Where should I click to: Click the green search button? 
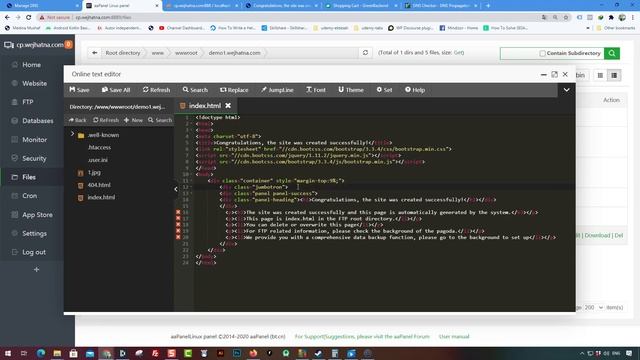tap(612, 53)
